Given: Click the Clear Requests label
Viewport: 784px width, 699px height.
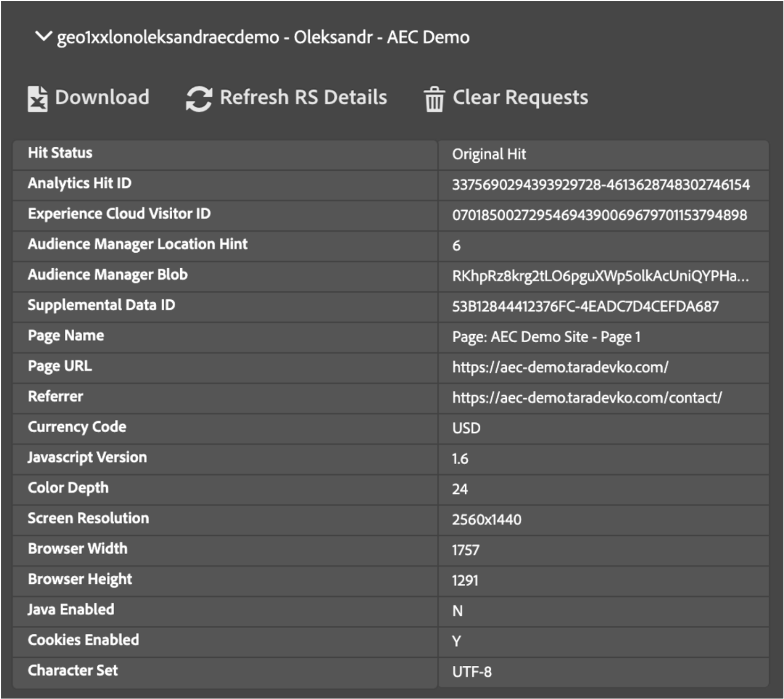Looking at the screenshot, I should [x=520, y=97].
